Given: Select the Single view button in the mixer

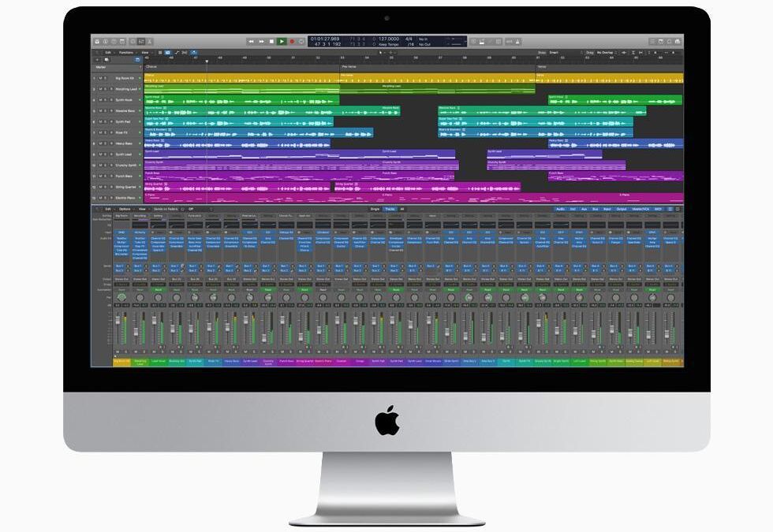Looking at the screenshot, I should [x=375, y=210].
